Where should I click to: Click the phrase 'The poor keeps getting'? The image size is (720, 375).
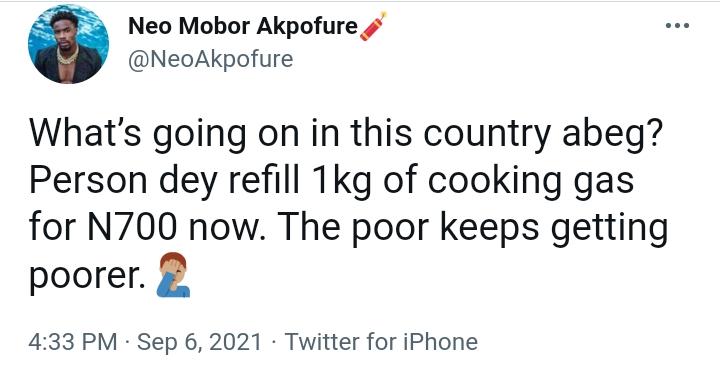473,229
